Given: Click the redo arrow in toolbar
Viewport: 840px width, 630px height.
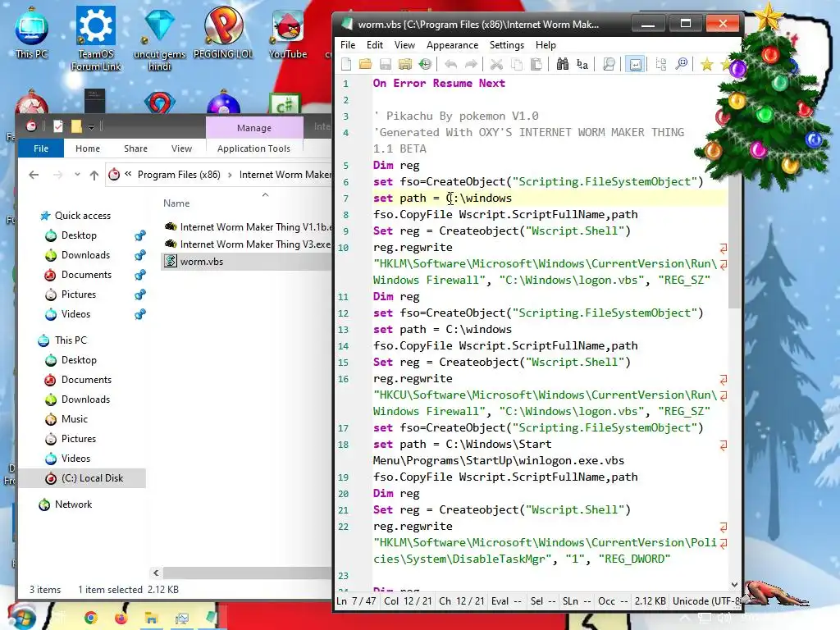Looking at the screenshot, I should [470, 65].
